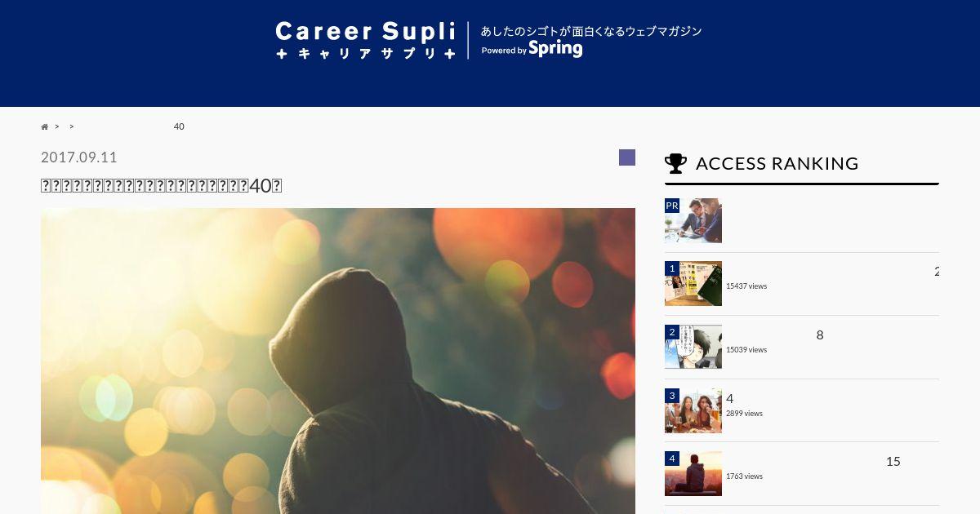Click the rank 1 number badge
Image resolution: width=980 pixels, height=514 pixels.
click(672, 268)
